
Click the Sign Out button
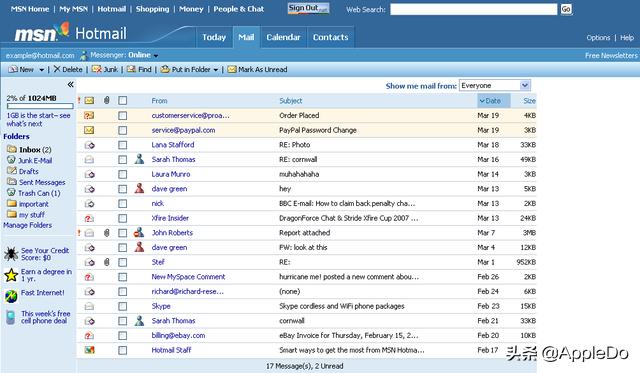click(x=308, y=8)
